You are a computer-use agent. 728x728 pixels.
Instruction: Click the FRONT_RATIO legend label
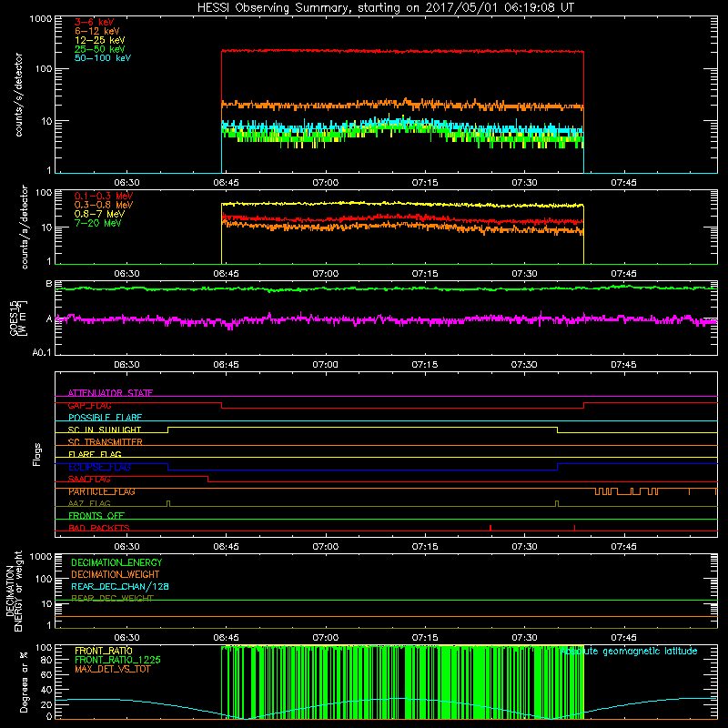[x=104, y=651]
